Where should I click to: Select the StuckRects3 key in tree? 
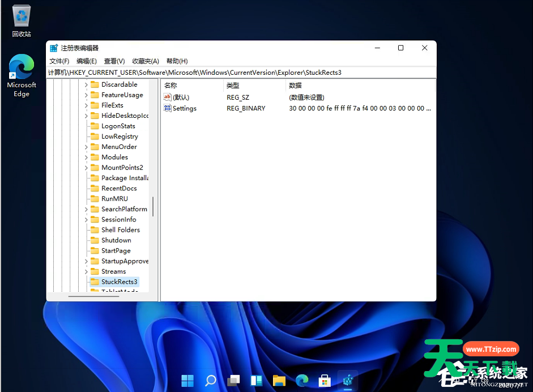point(119,282)
